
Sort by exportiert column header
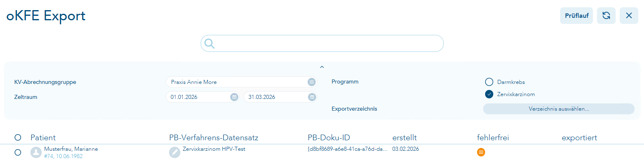pos(580,137)
